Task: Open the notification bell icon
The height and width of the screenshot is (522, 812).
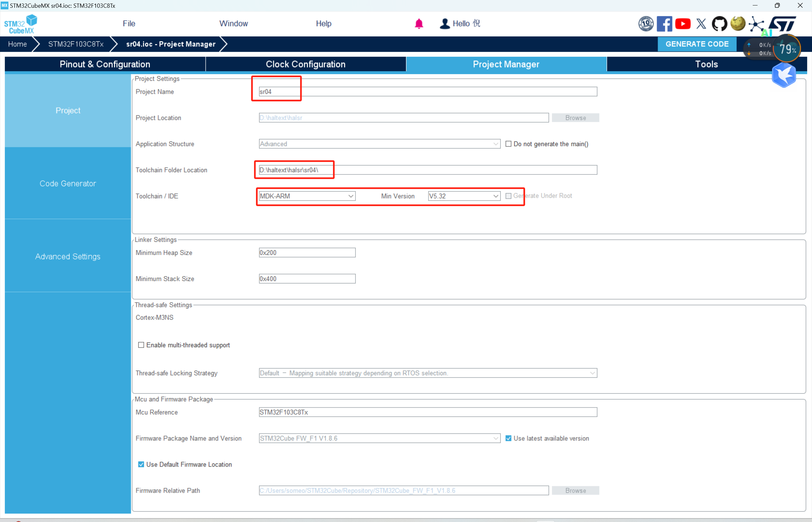Action: 419,24
